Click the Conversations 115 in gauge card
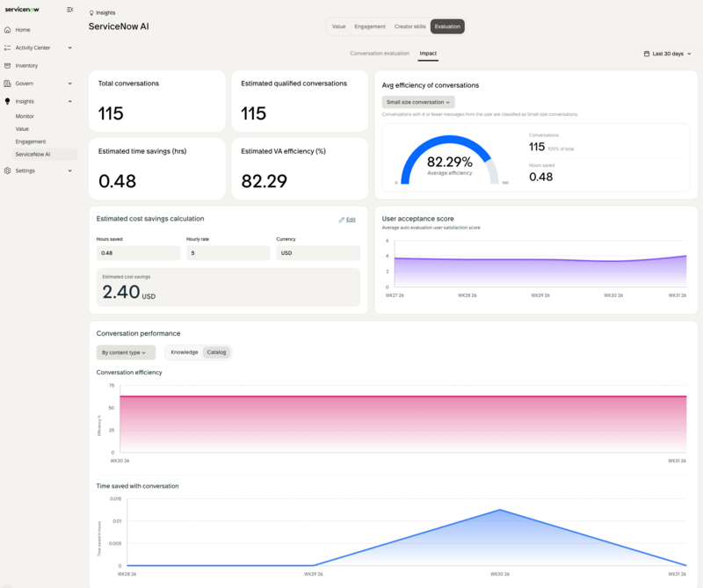The height and width of the screenshot is (588, 703). pos(537,147)
